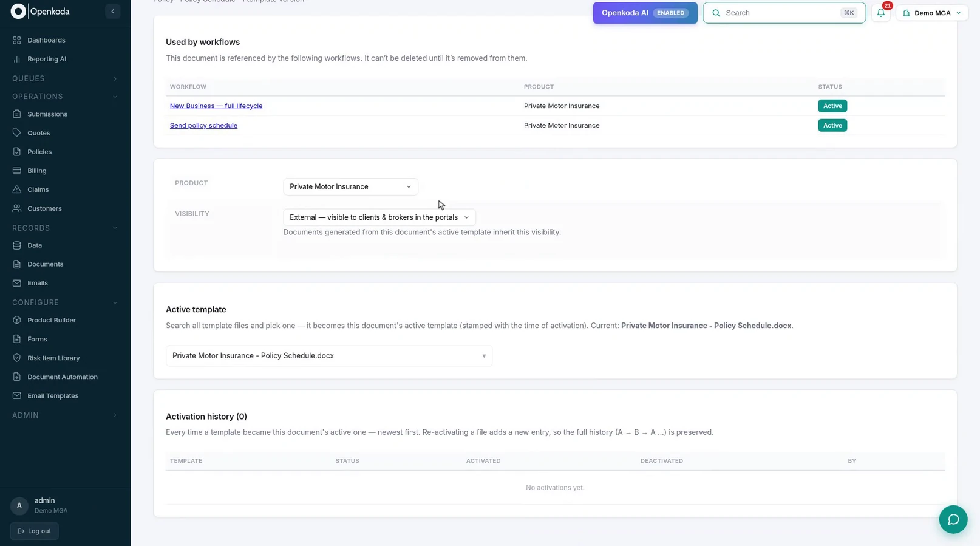980x546 pixels.
Task: Open Dashboards from the sidebar
Action: click(46, 40)
